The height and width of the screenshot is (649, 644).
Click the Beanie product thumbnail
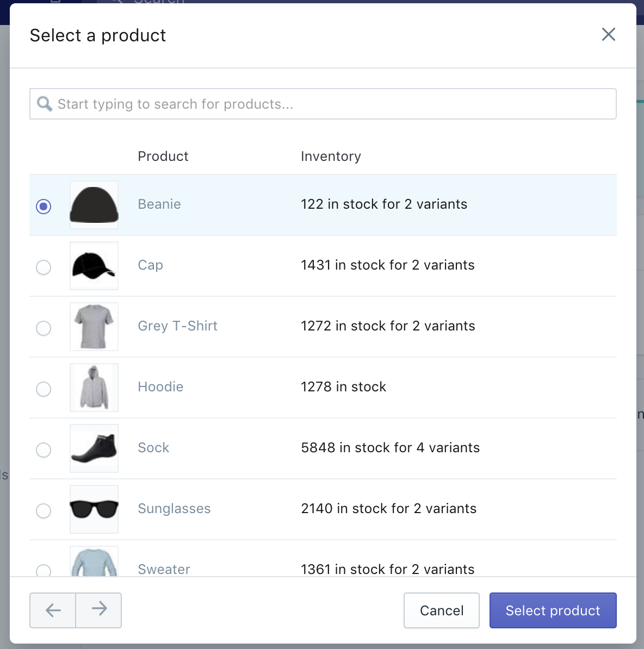tap(94, 204)
